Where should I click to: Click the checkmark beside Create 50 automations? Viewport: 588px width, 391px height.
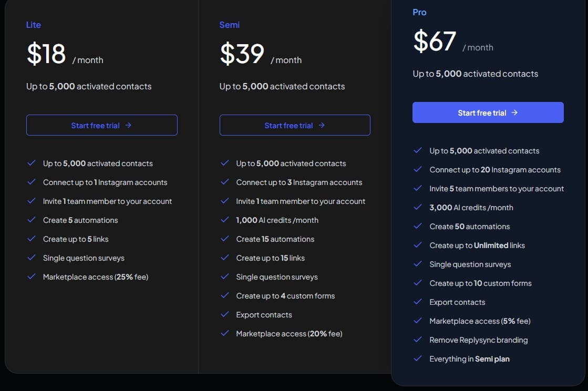[418, 226]
